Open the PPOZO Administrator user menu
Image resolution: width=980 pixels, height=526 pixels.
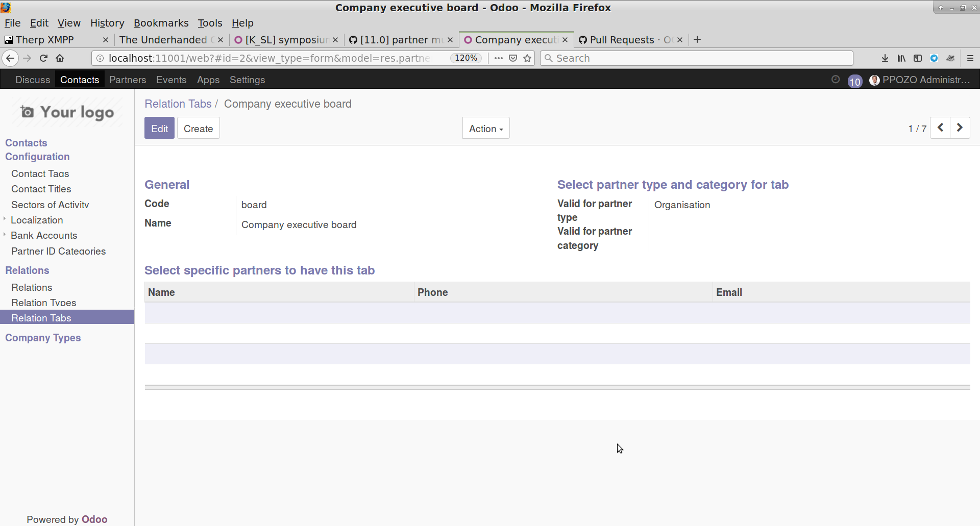click(x=920, y=80)
